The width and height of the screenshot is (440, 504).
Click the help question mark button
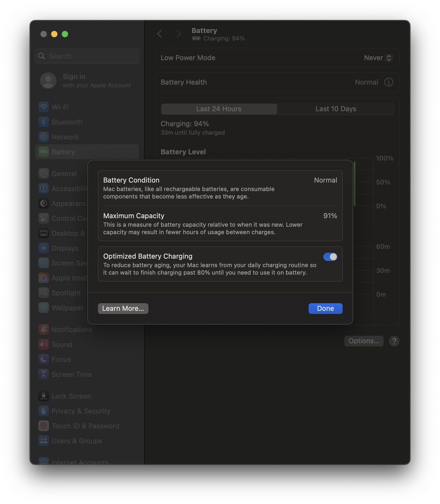pyautogui.click(x=394, y=341)
